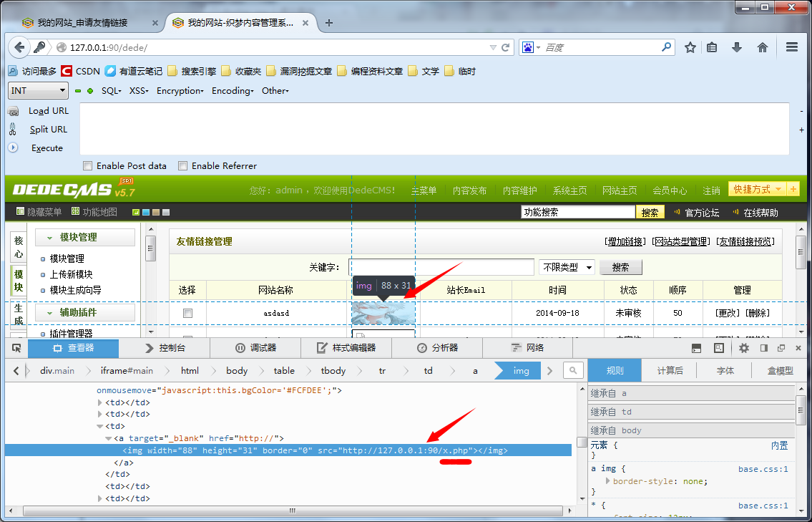This screenshot has height=522, width=812.
Task: Click the Load URL icon in HackBar
Action: coord(14,111)
